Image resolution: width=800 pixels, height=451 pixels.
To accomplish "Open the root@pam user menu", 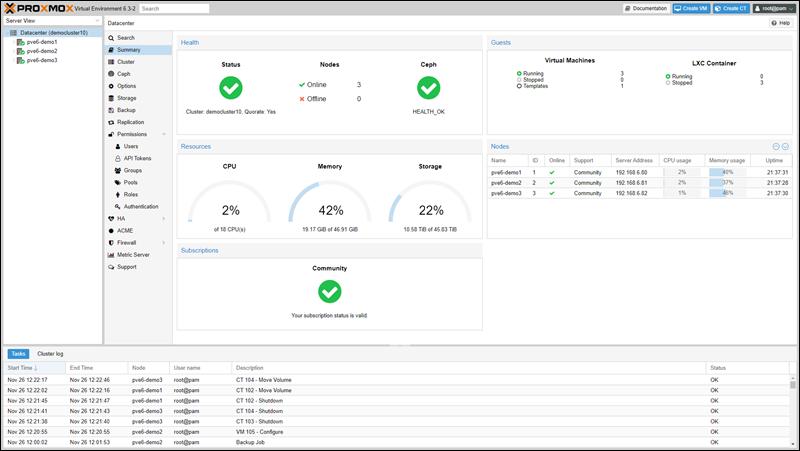I will coord(773,8).
